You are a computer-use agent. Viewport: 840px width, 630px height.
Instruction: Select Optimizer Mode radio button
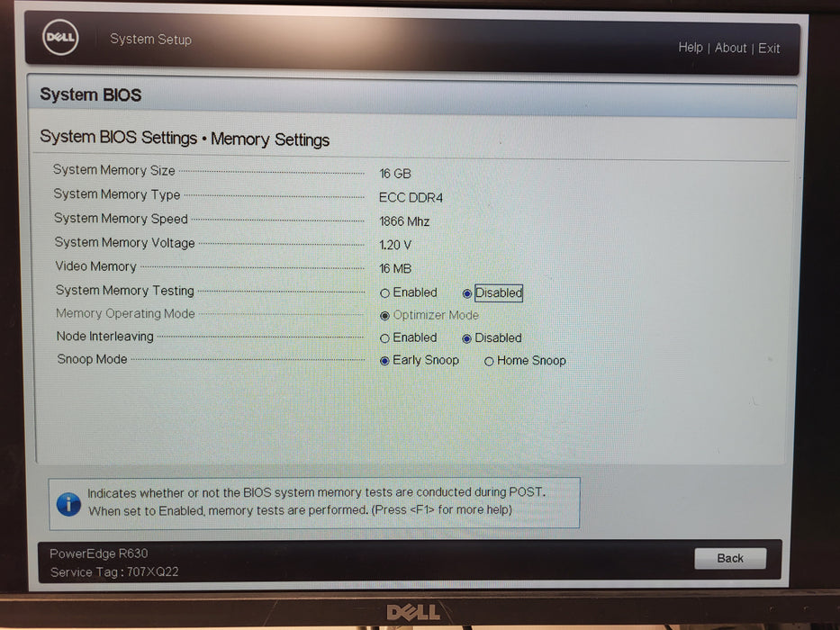pos(429,315)
